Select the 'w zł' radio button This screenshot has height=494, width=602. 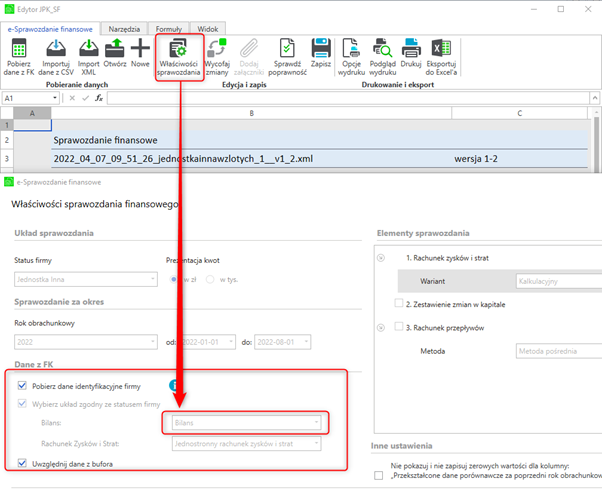174,279
